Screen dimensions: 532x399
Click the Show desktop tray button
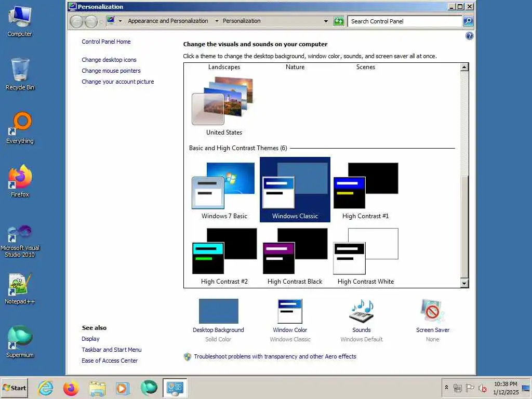click(526, 388)
